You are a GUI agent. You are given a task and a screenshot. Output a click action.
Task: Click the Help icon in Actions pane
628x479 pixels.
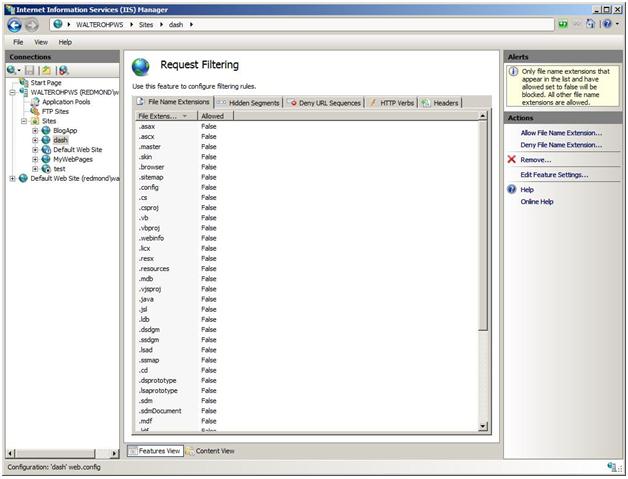pyautogui.click(x=511, y=189)
